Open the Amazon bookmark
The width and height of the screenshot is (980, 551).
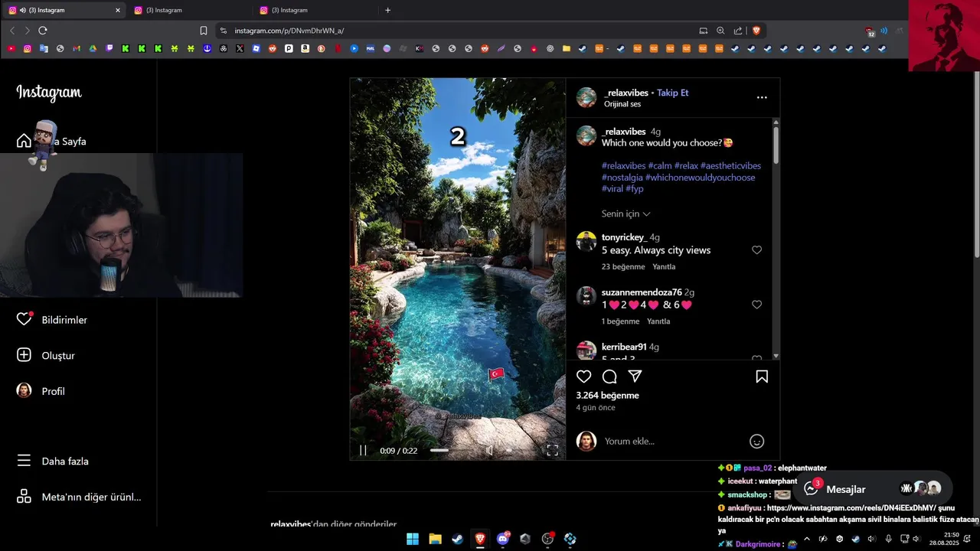305,48
